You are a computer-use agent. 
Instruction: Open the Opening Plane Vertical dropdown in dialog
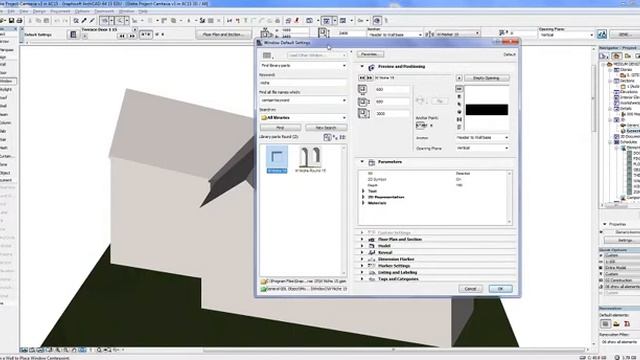click(x=482, y=148)
